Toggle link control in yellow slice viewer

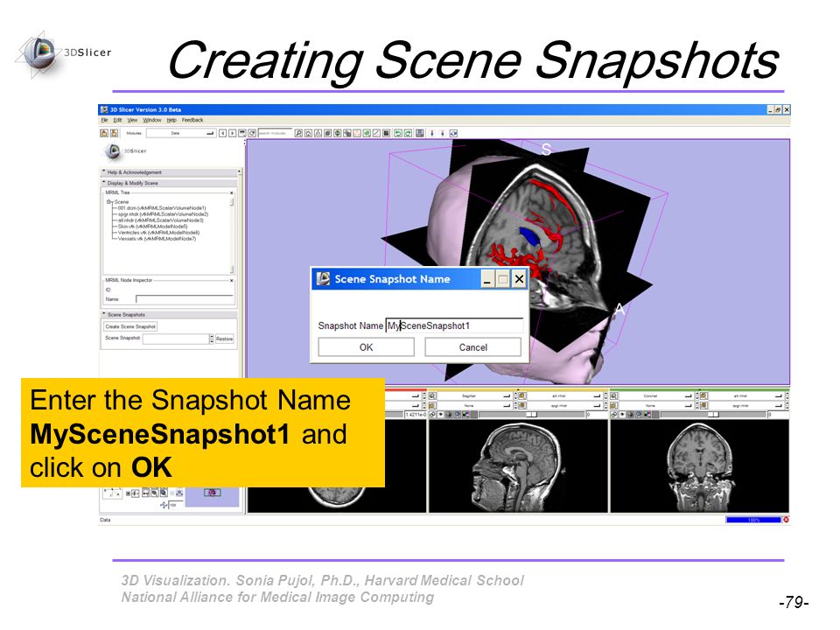432,414
